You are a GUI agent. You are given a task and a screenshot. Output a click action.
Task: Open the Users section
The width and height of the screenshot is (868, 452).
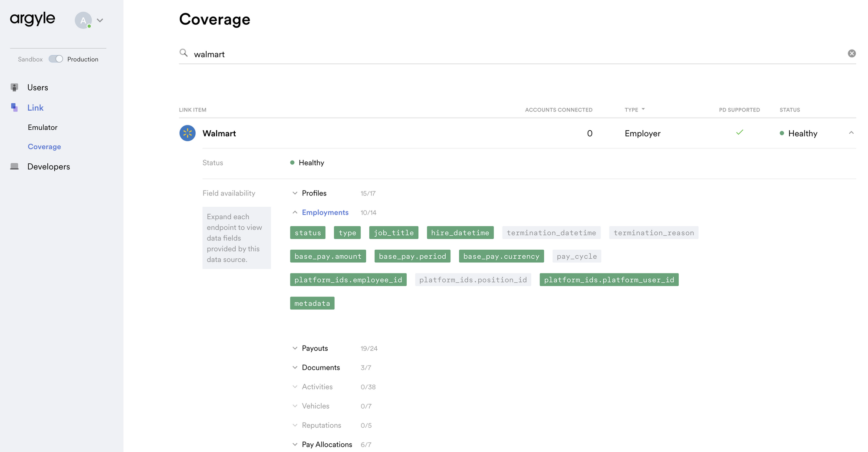pos(38,87)
